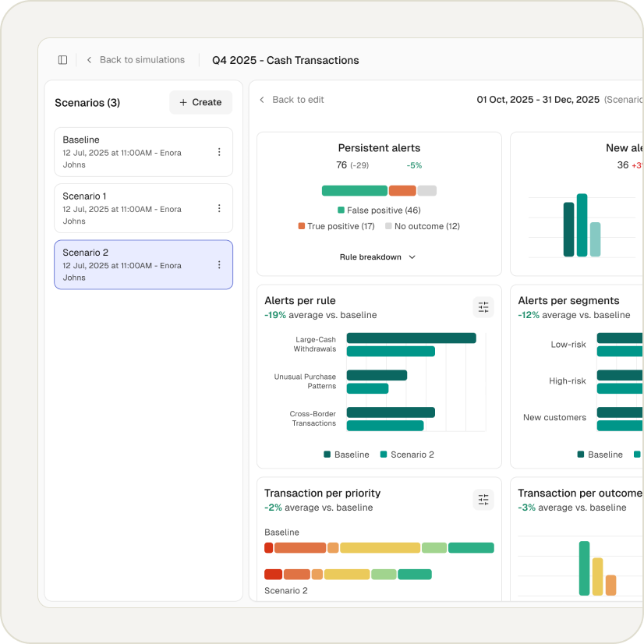Click the plus icon in Create button
This screenshot has width=644, height=644.
183,102
